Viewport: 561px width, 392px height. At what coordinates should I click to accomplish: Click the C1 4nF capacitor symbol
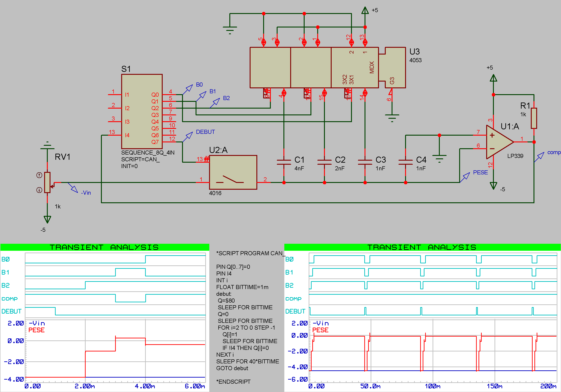click(284, 162)
